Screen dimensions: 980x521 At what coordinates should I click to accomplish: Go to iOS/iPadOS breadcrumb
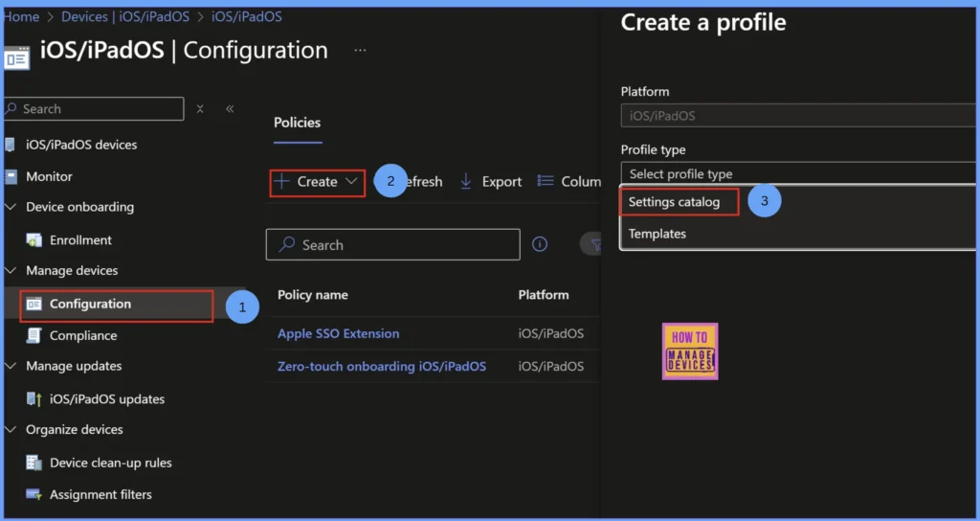coord(246,16)
